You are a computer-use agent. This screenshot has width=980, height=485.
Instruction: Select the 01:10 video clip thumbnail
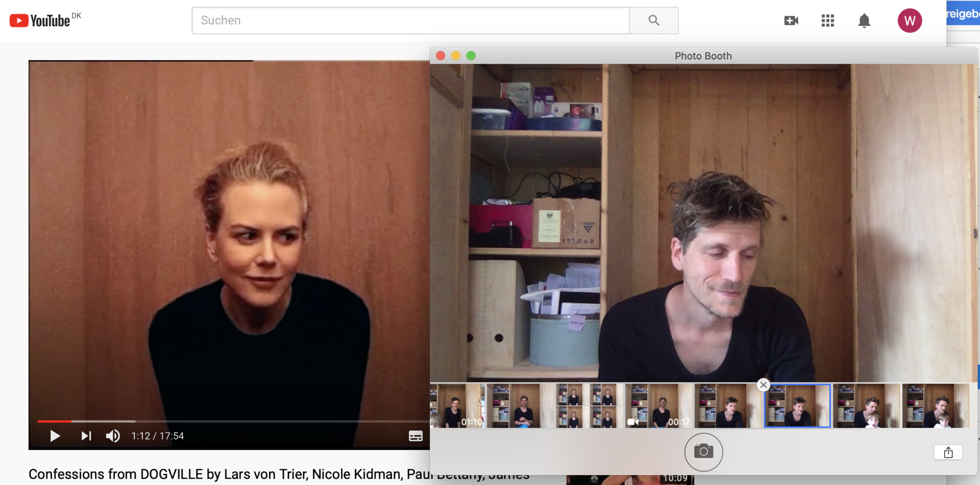click(458, 406)
